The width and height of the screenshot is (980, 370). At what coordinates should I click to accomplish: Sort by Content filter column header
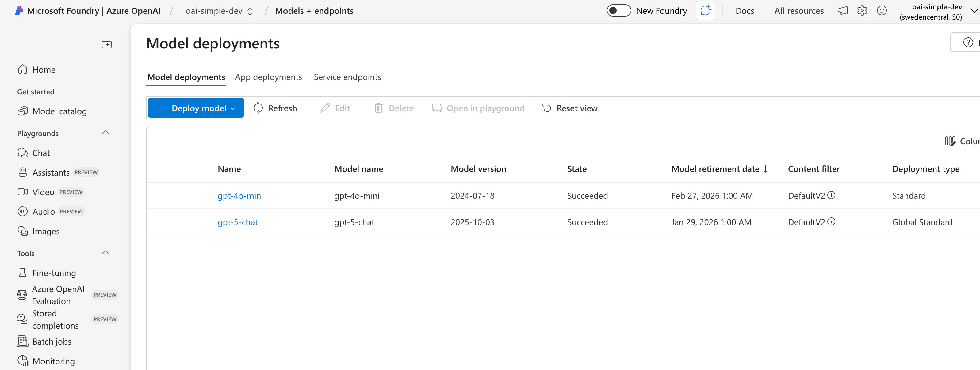tap(813, 169)
